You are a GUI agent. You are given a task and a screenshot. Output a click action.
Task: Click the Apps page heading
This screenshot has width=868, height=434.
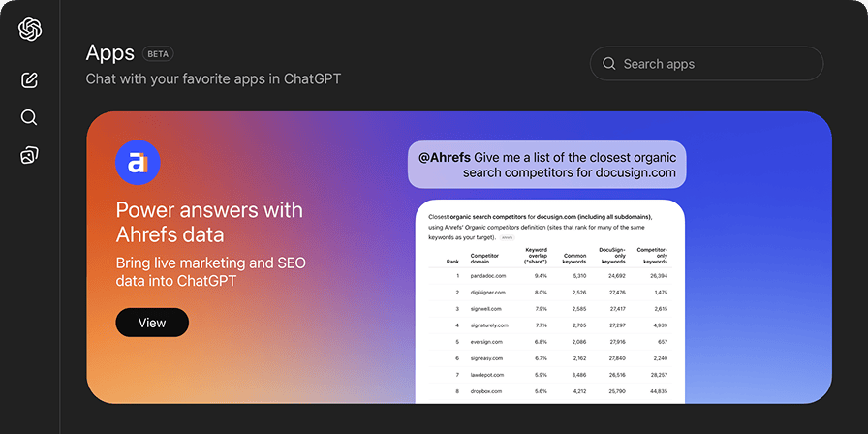(110, 53)
